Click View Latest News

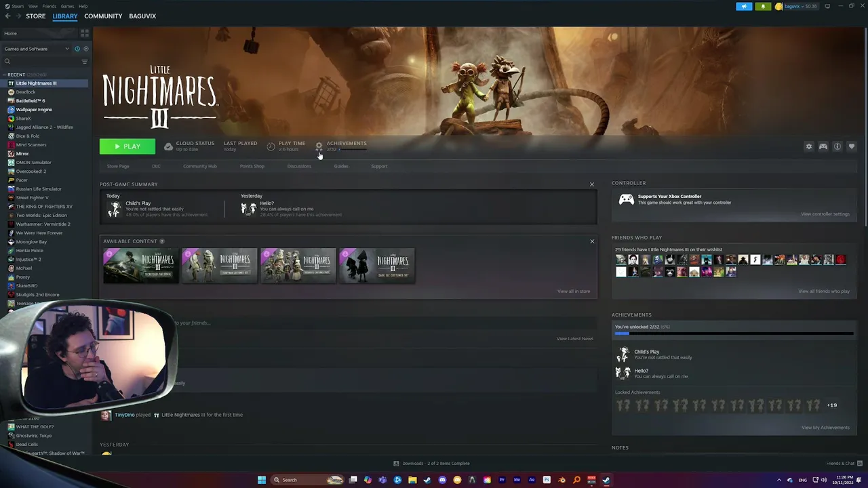(x=575, y=339)
